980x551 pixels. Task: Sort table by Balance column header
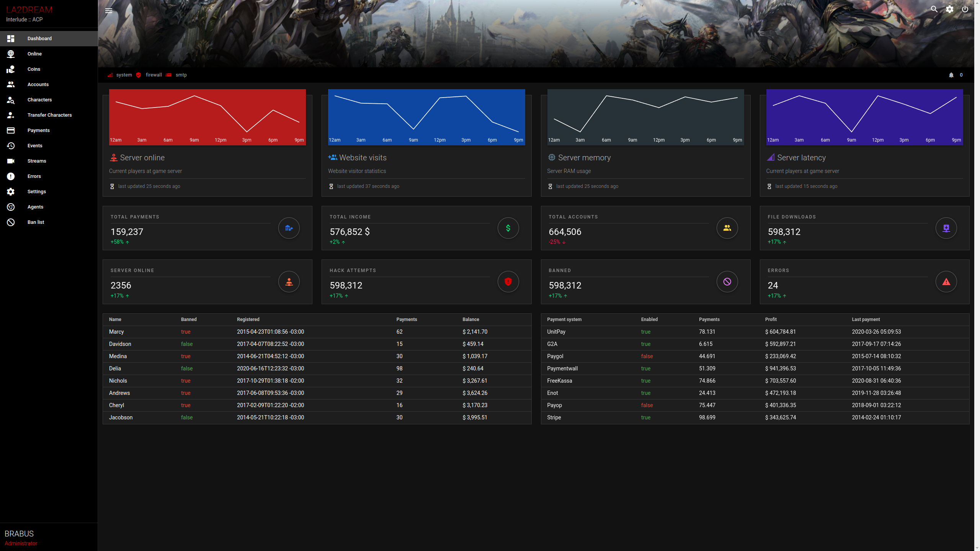pyautogui.click(x=470, y=320)
